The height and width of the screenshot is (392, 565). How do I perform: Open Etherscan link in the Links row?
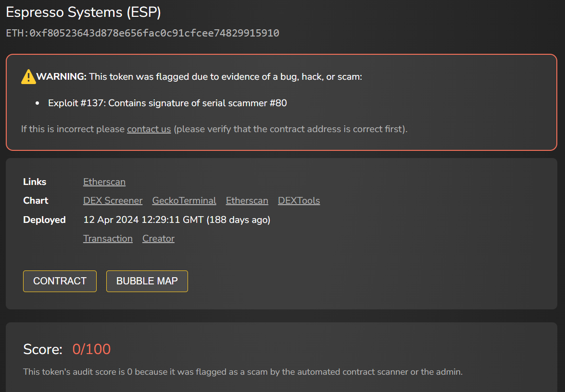click(104, 182)
